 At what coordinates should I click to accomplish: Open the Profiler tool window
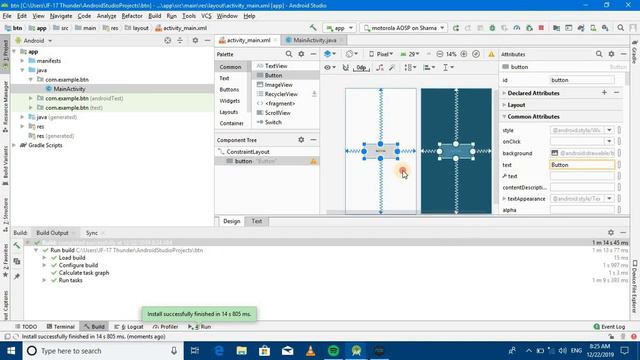(x=165, y=327)
